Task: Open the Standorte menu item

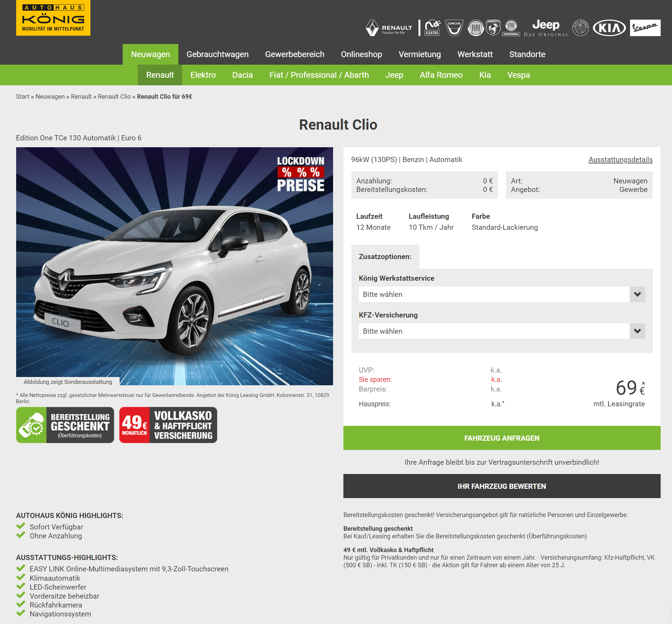Action: click(x=527, y=54)
